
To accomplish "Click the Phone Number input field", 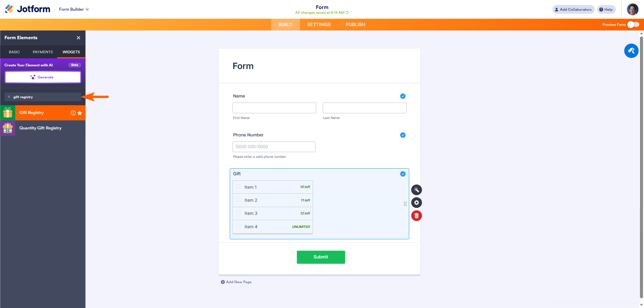I will tap(274, 147).
